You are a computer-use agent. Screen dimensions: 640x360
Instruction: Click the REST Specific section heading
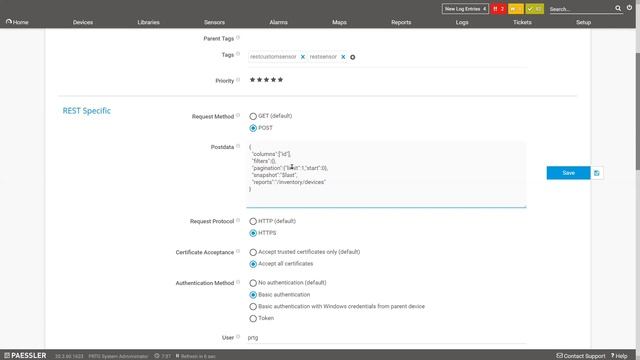(x=87, y=111)
